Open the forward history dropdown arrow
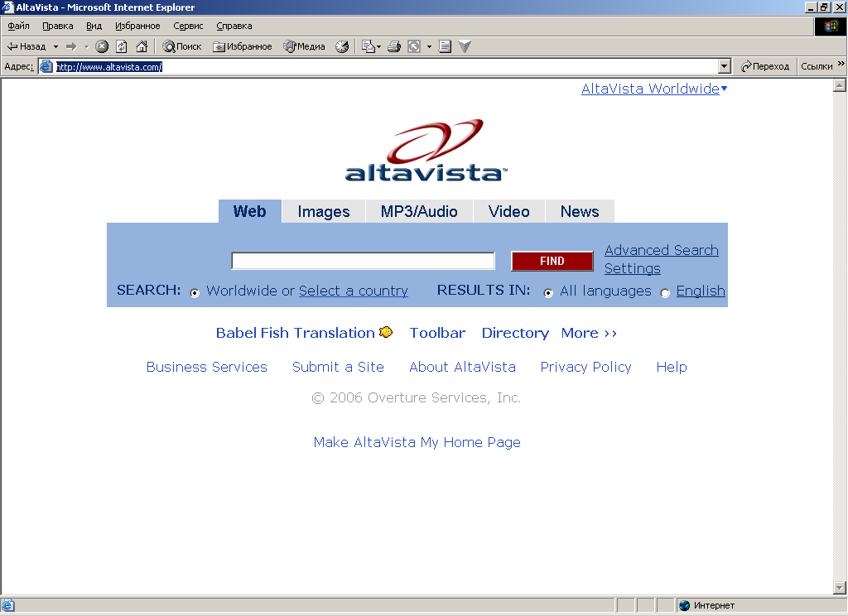 coord(86,46)
